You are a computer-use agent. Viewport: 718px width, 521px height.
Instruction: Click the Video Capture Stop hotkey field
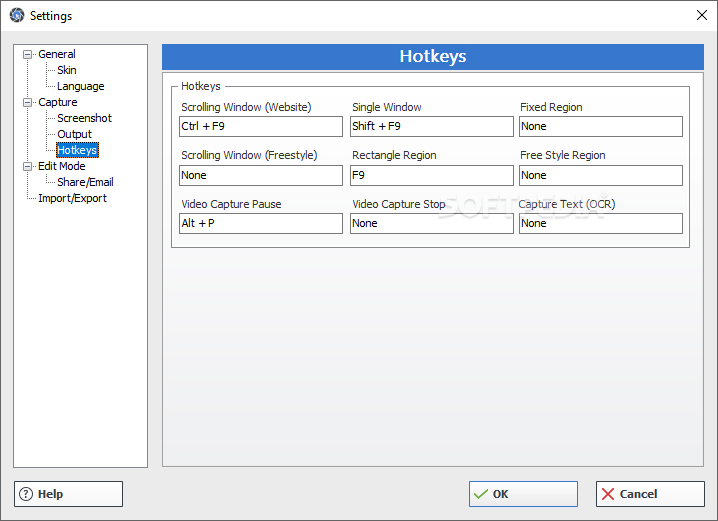pyautogui.click(x=431, y=223)
